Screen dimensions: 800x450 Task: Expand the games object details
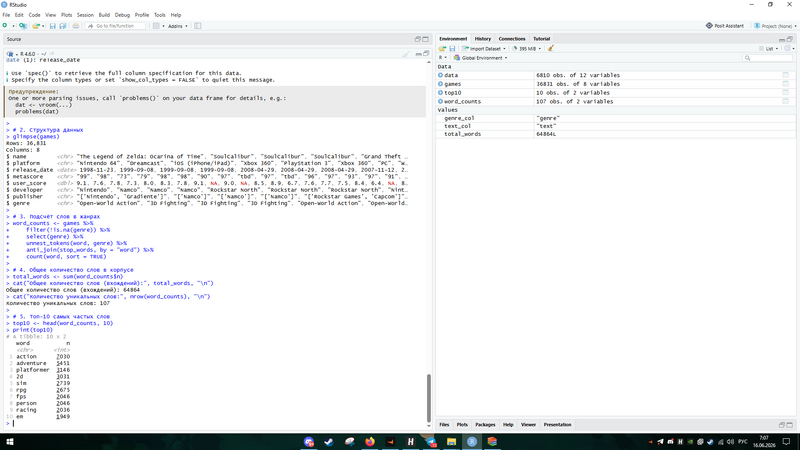(440, 84)
